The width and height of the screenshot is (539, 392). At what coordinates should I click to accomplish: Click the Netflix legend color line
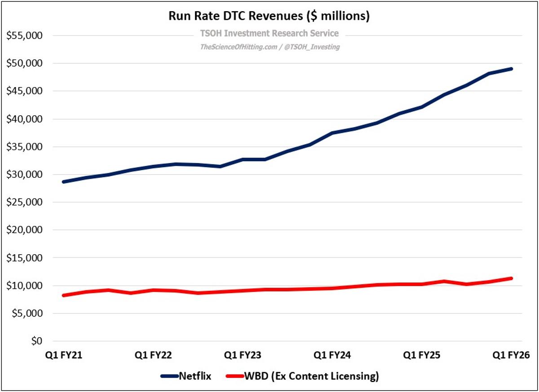(x=169, y=376)
